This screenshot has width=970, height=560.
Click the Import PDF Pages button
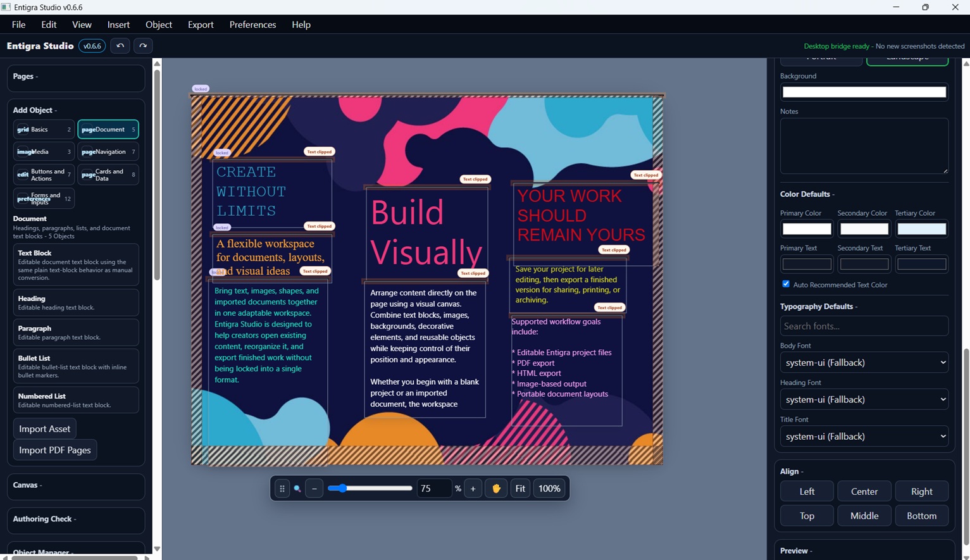point(55,450)
